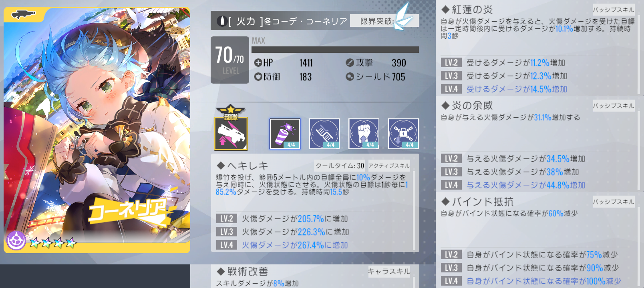Click the HP plus stat icon
Image resolution: width=644 pixels, height=288 pixels.
[x=258, y=62]
